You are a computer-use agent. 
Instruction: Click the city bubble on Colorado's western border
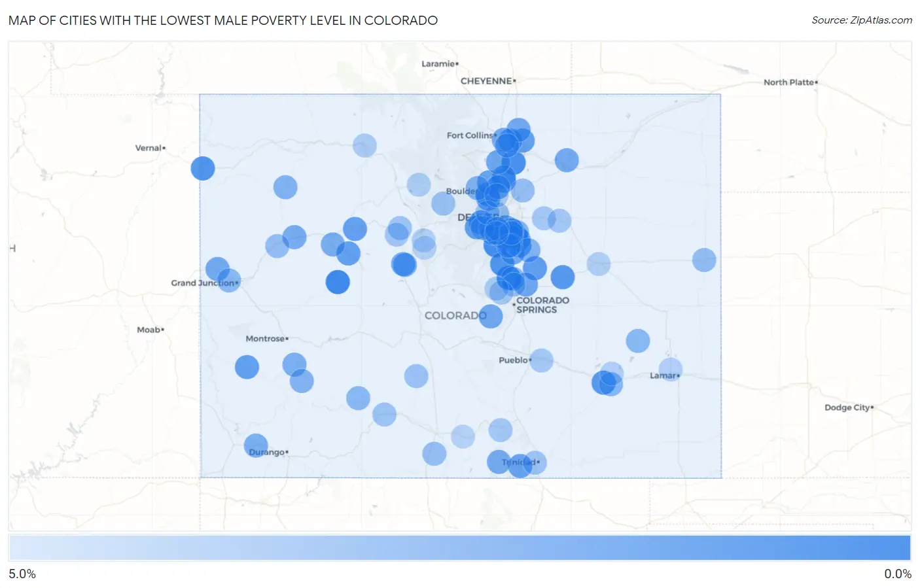point(203,168)
